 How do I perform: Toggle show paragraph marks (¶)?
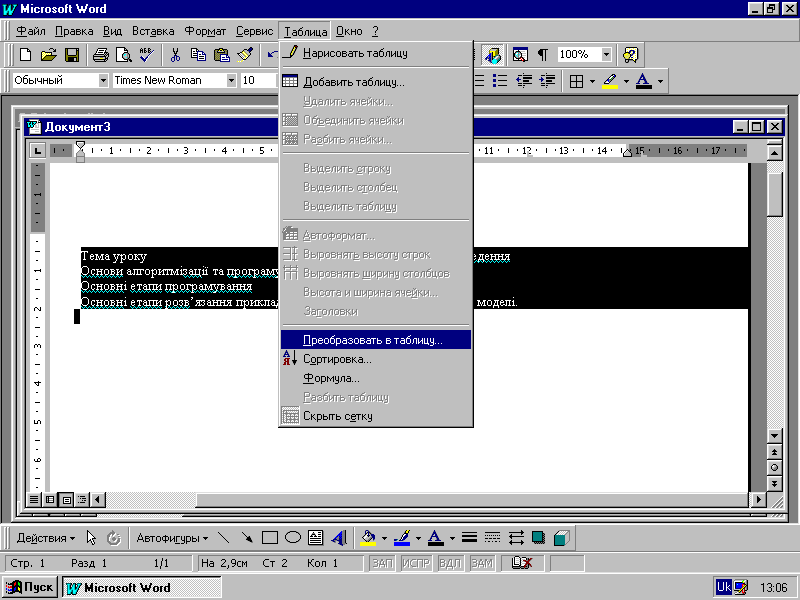543,54
